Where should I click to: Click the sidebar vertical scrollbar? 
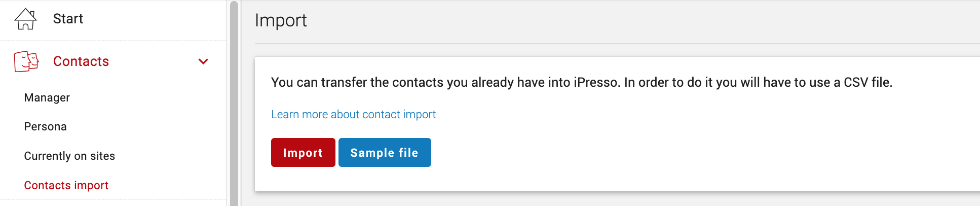click(x=234, y=103)
